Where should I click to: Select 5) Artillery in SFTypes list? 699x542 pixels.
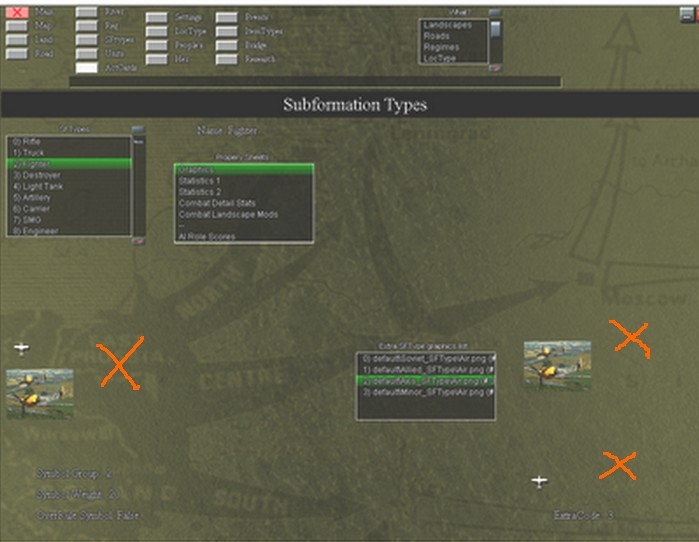tap(69, 197)
